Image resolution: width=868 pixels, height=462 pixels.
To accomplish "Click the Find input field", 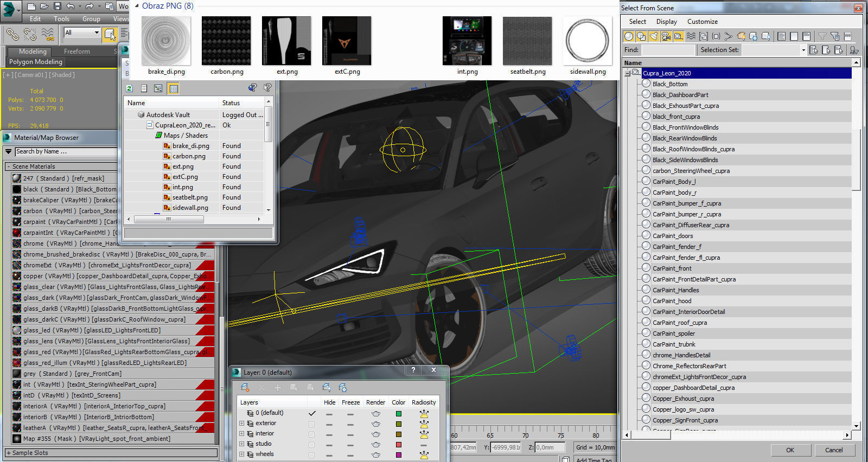I will click(668, 50).
